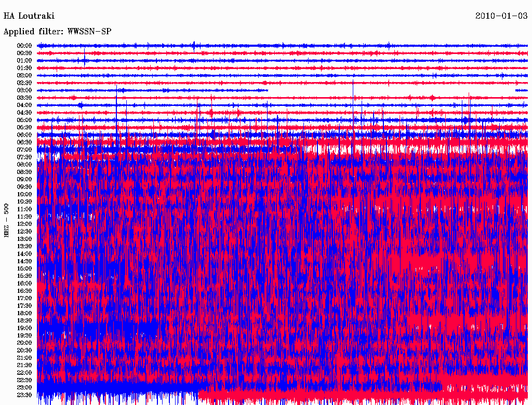Click the '00:00' time label

pos(24,46)
